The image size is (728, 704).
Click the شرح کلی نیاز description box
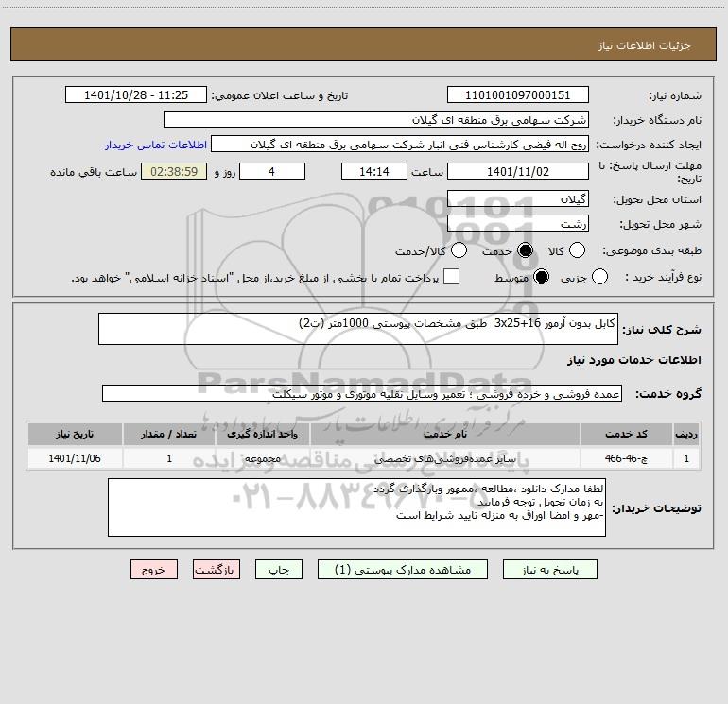pos(358,329)
